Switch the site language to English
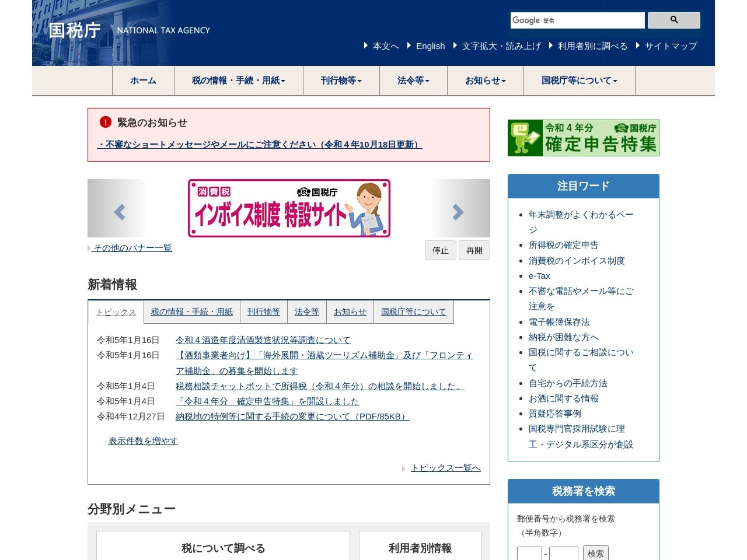The height and width of the screenshot is (560, 747). [x=430, y=46]
